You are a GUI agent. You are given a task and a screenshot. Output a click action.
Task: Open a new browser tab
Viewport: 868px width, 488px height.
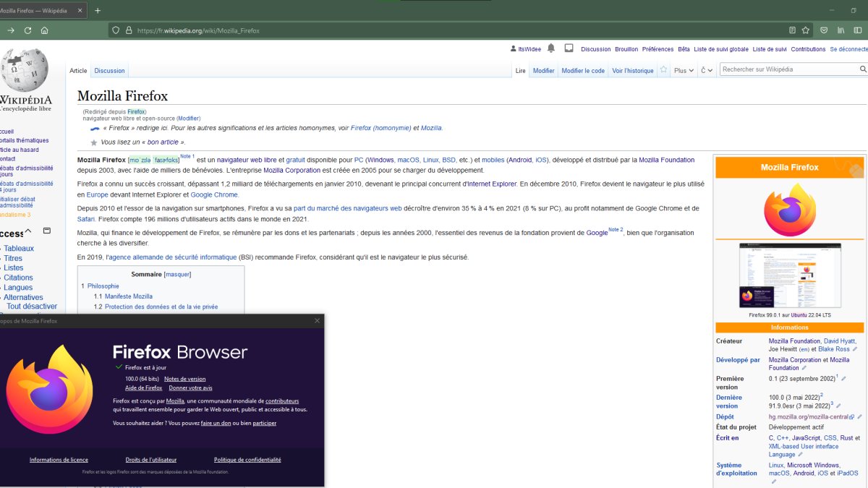tap(98, 11)
